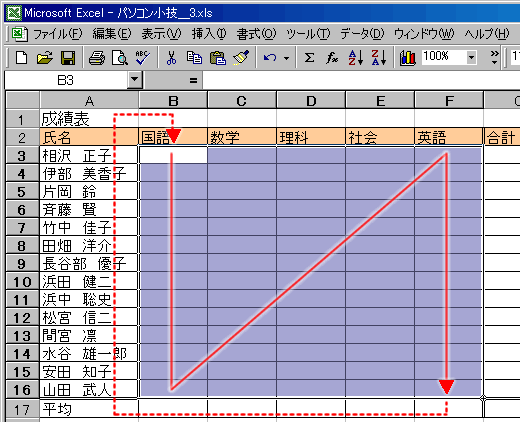Expand the Undo history dropdown arrow

coord(286,58)
